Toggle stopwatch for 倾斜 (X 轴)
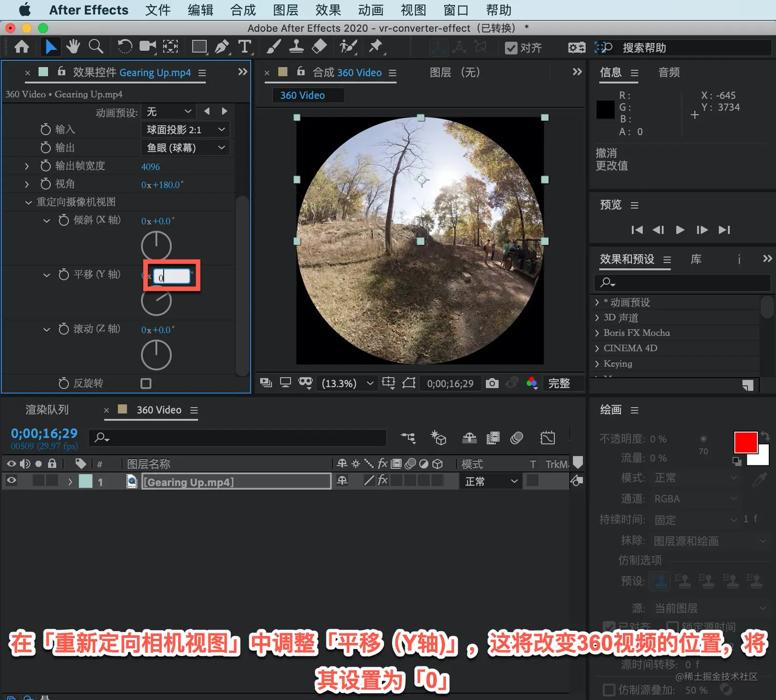 [x=64, y=220]
